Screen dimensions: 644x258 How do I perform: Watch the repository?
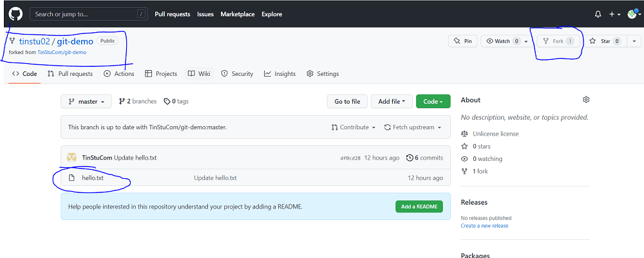502,41
